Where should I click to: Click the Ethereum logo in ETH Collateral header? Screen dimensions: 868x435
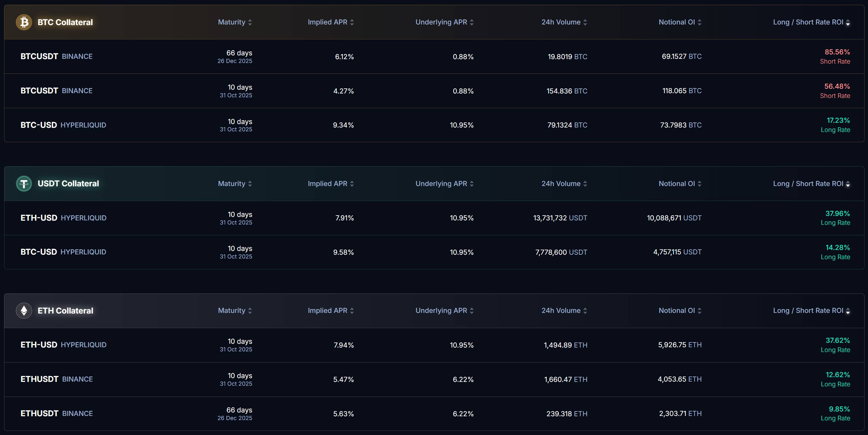[24, 311]
